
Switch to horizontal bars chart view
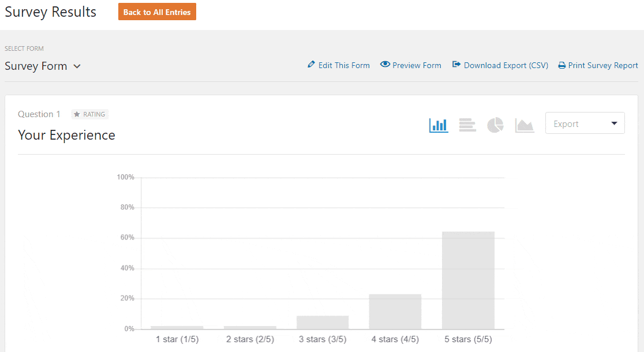coord(467,125)
